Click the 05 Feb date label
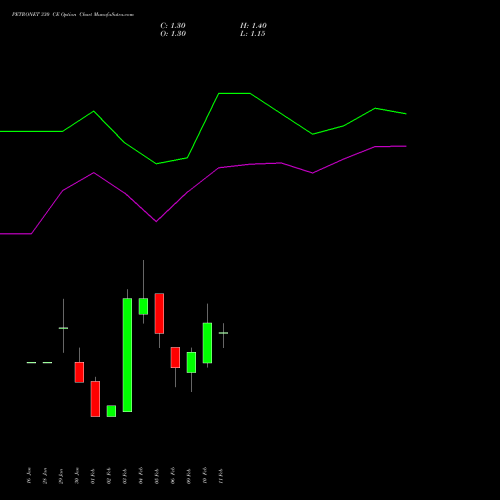 (x=157, y=476)
